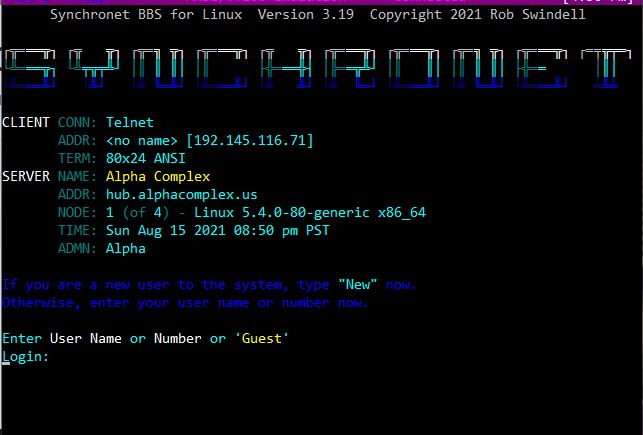This screenshot has width=643, height=435.
Task: Click the 'NODE:' field label
Action: coord(78,212)
